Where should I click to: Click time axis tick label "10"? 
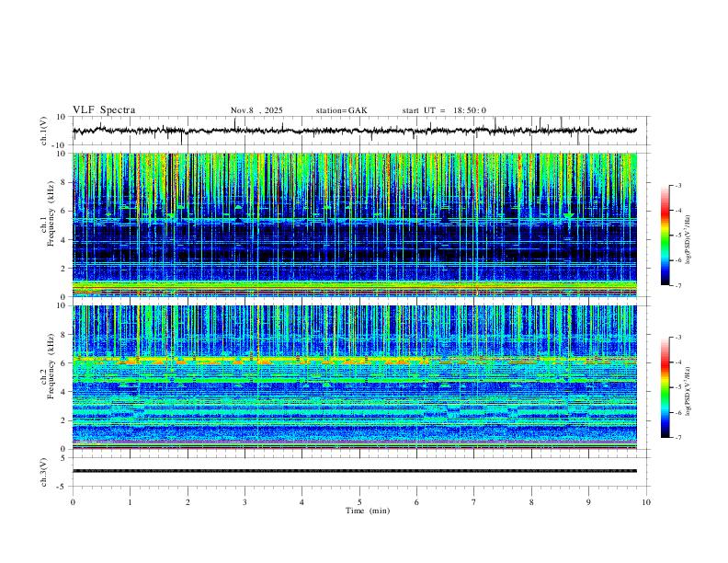[646, 502]
